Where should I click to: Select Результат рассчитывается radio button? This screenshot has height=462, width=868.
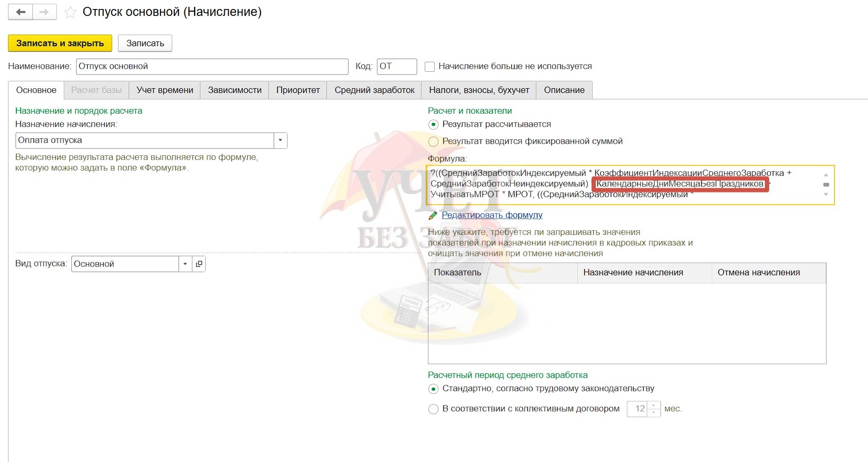click(x=433, y=124)
